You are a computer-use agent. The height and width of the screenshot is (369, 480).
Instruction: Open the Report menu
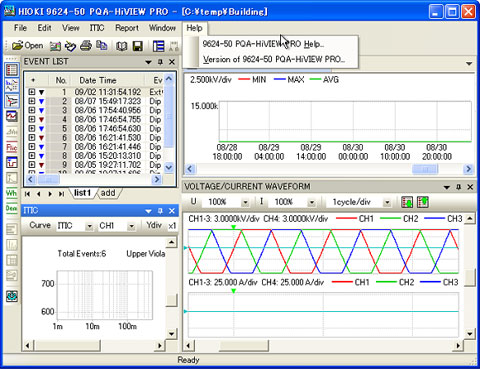127,28
